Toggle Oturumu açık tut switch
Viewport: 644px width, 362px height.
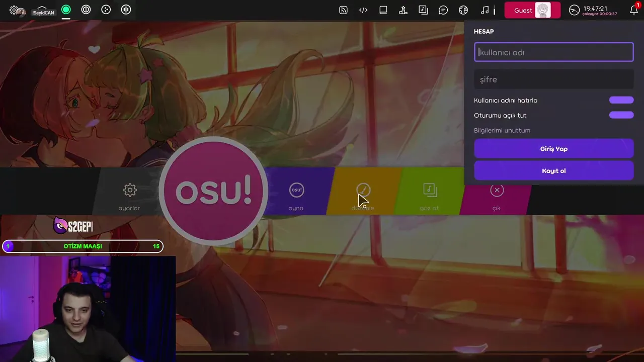[x=621, y=115]
